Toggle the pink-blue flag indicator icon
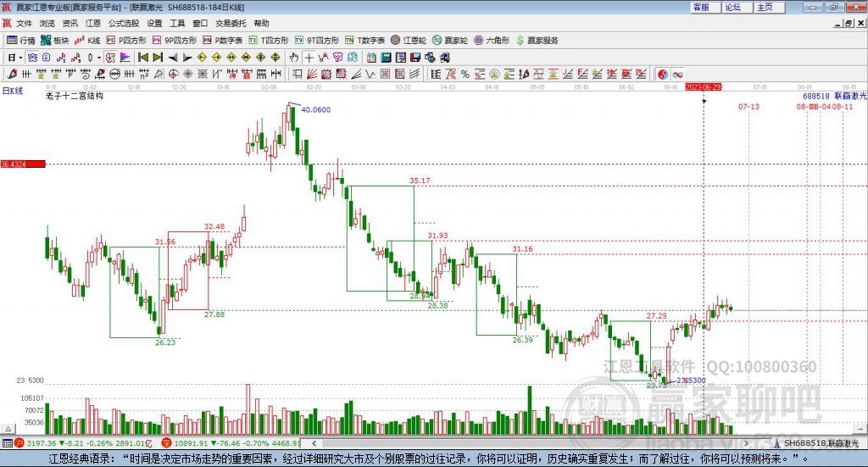 125,58
